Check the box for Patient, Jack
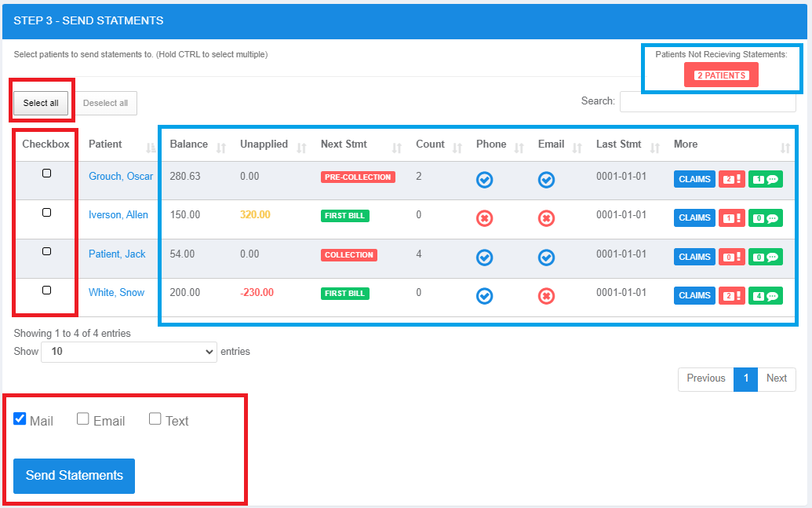 click(x=46, y=251)
